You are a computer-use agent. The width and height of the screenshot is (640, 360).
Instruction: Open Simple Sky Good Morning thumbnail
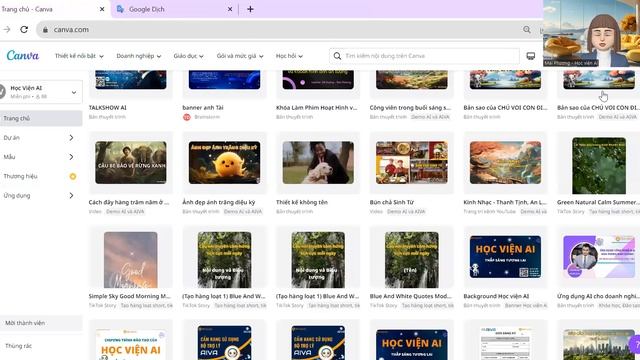click(x=131, y=260)
